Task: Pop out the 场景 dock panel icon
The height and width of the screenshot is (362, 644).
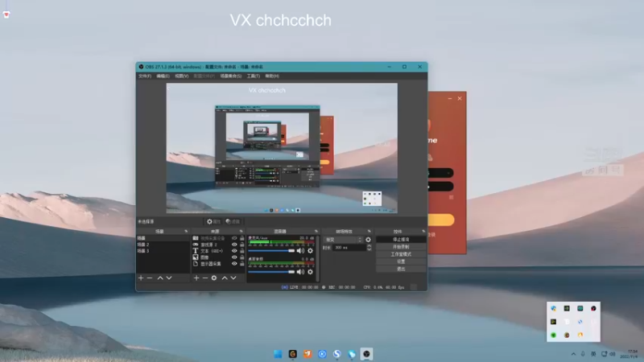Action: tap(186, 232)
